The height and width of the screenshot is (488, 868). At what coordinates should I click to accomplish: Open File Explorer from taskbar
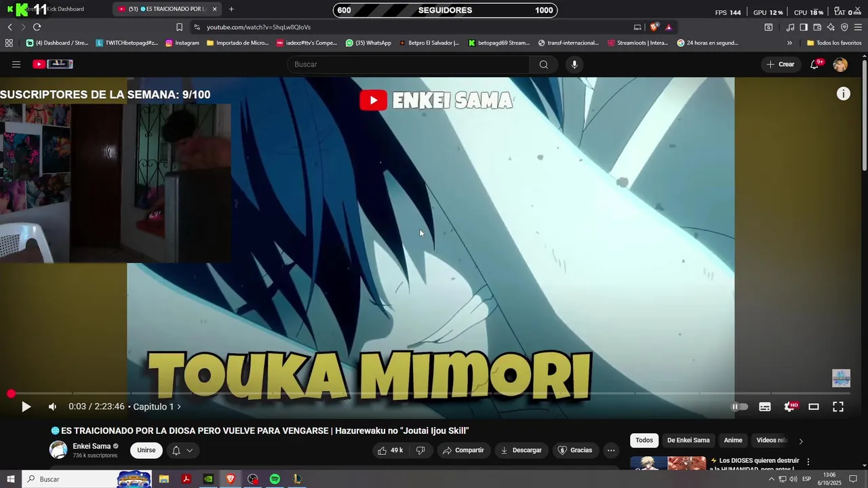click(163, 479)
